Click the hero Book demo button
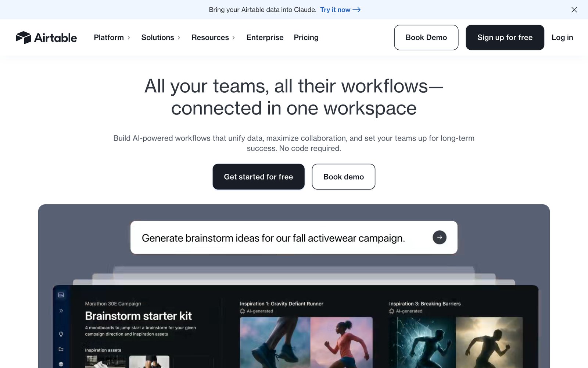Viewport: 588px width, 368px height. coord(344,177)
